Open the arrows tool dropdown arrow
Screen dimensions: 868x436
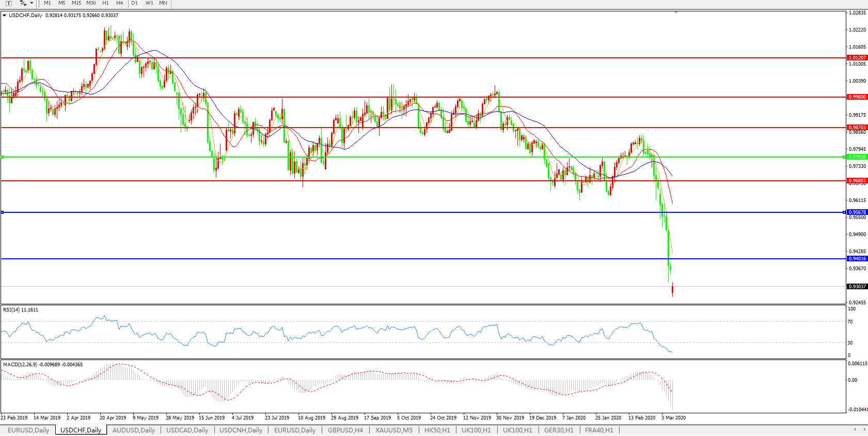pyautogui.click(x=31, y=3)
